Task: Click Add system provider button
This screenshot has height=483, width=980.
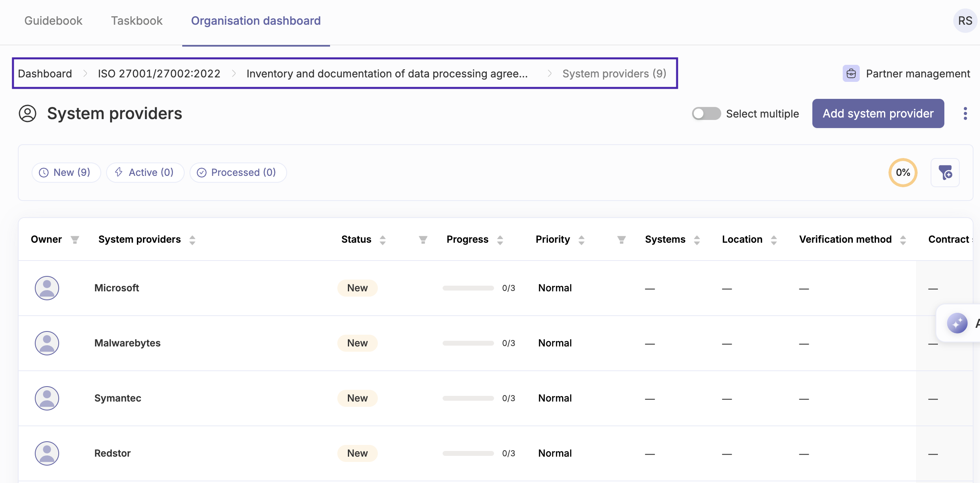Action: point(878,113)
